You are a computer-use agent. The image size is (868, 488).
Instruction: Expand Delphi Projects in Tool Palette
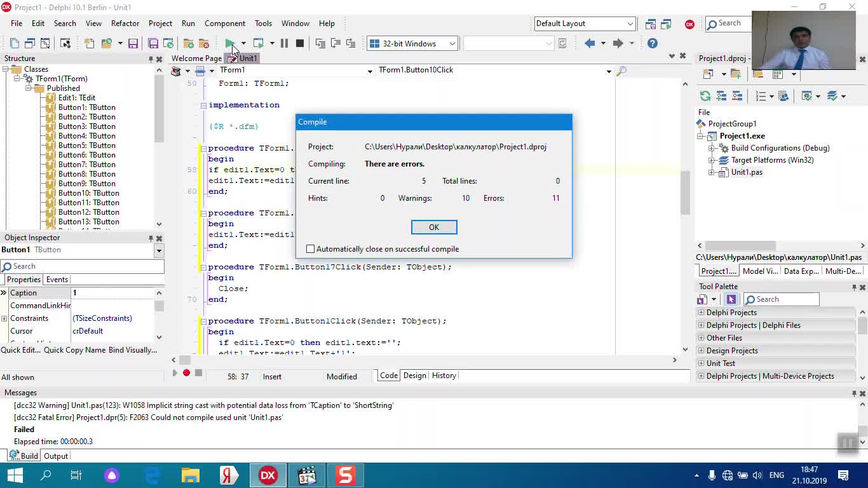pyautogui.click(x=701, y=313)
